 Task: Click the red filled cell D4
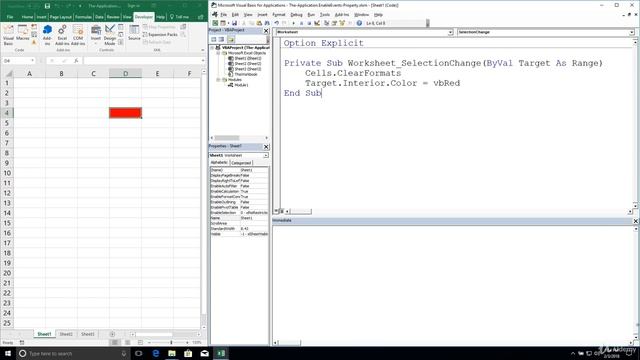coord(125,113)
